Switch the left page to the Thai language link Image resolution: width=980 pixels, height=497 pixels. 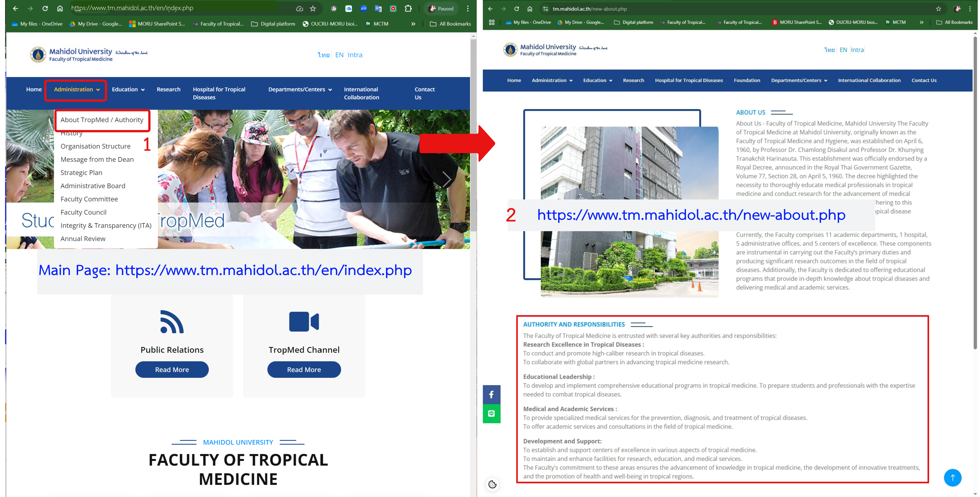pos(324,55)
